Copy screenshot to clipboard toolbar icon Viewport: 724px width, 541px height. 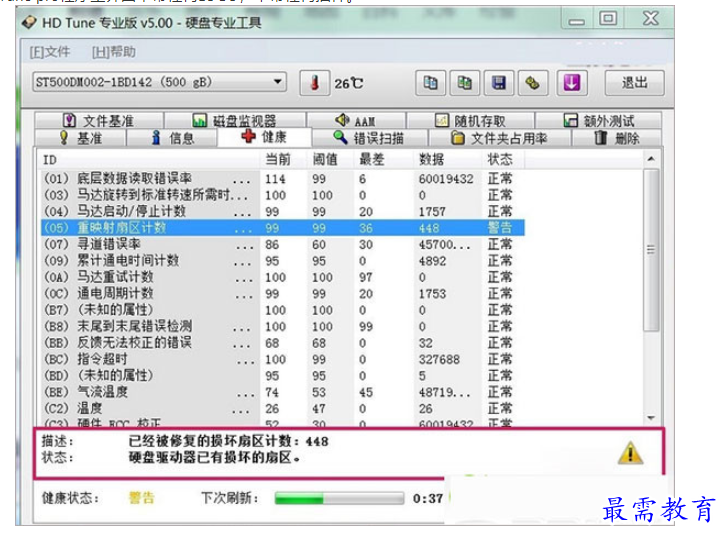[465, 83]
